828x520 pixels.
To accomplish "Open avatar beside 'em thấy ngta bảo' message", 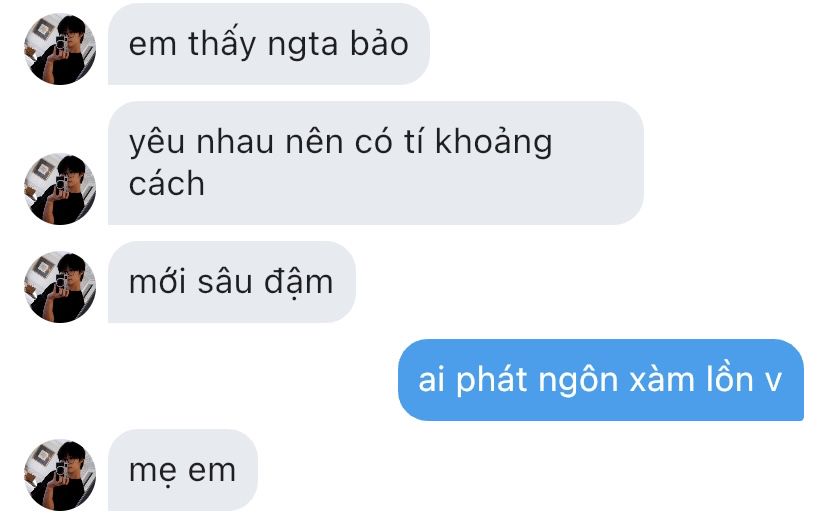I will coord(60,49).
